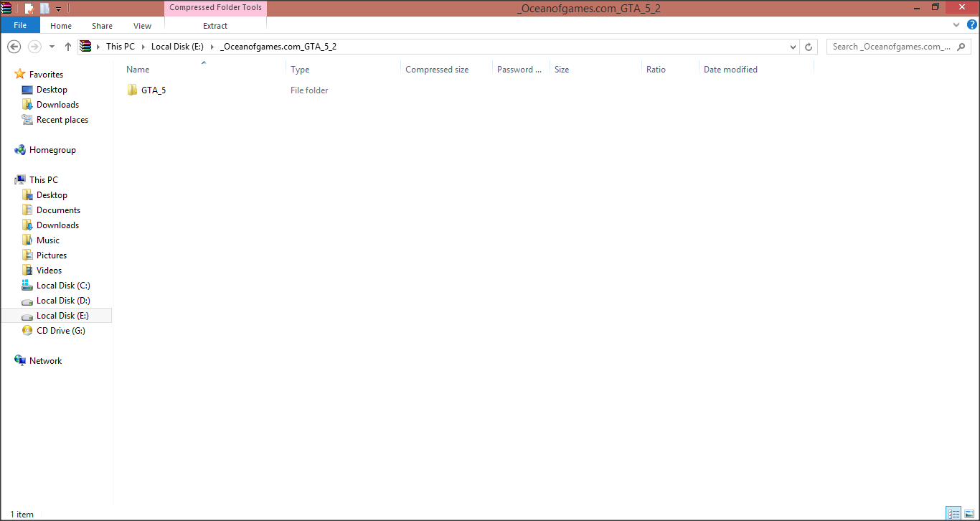Switch to Large icons view in status bar
The image size is (980, 521).
(x=969, y=514)
